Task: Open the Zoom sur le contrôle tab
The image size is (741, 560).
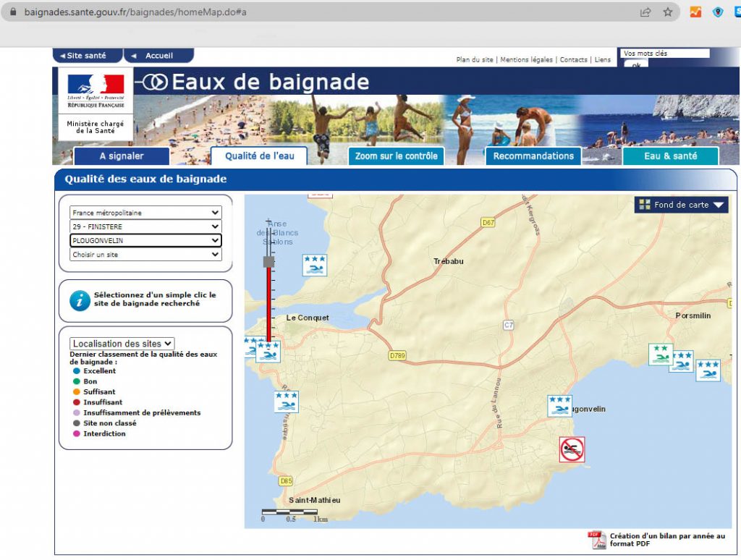Action: [396, 156]
